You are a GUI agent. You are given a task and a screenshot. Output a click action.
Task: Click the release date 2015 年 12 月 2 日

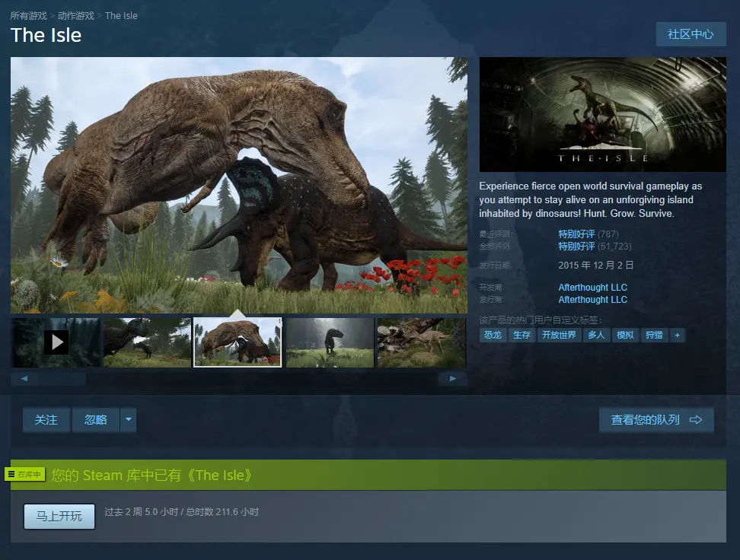click(x=595, y=265)
